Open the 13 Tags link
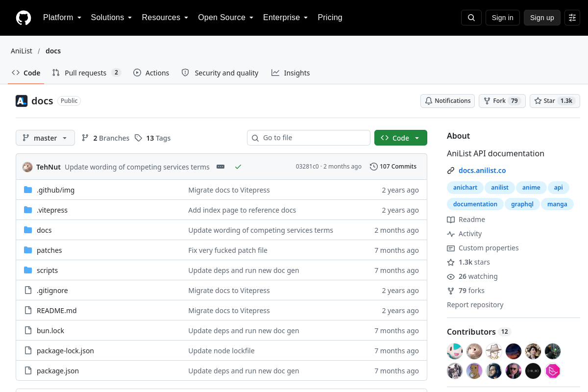Screen dimensions: 588x392 tap(153, 138)
